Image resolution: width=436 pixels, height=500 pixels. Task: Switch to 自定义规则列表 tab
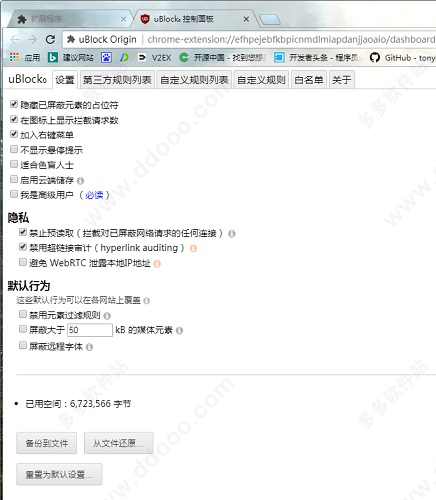(x=194, y=80)
